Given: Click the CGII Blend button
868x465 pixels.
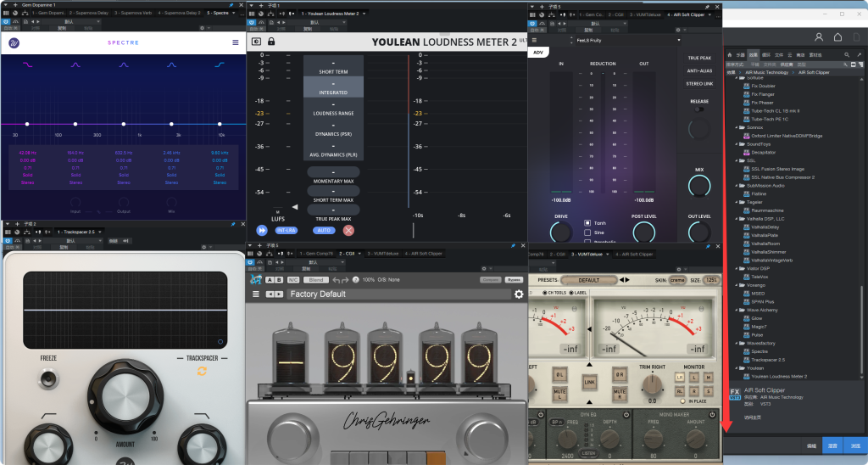Looking at the screenshot, I should [x=316, y=280].
